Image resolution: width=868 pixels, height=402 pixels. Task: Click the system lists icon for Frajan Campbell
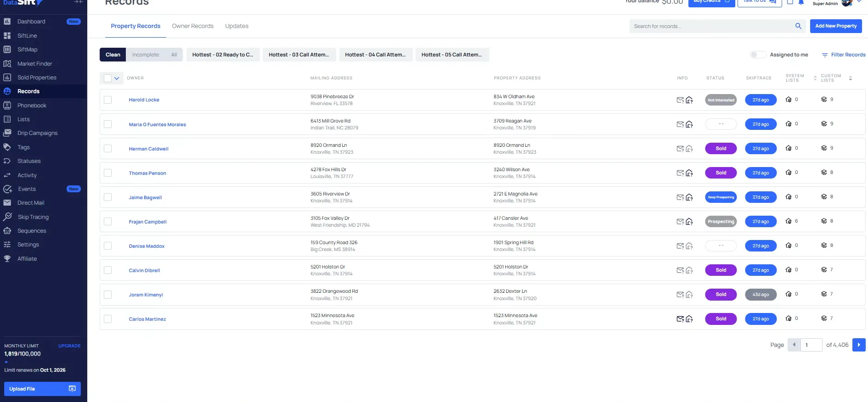pos(789,221)
